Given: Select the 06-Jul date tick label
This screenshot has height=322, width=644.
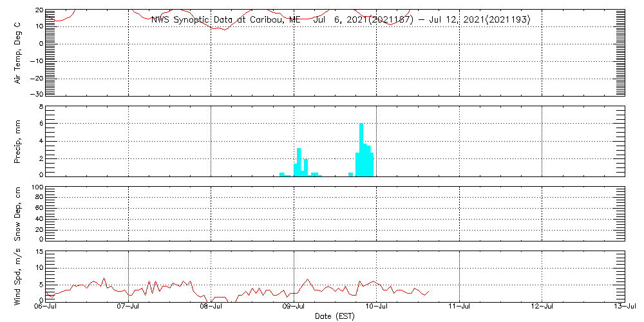Looking at the screenshot, I should pyautogui.click(x=46, y=307).
